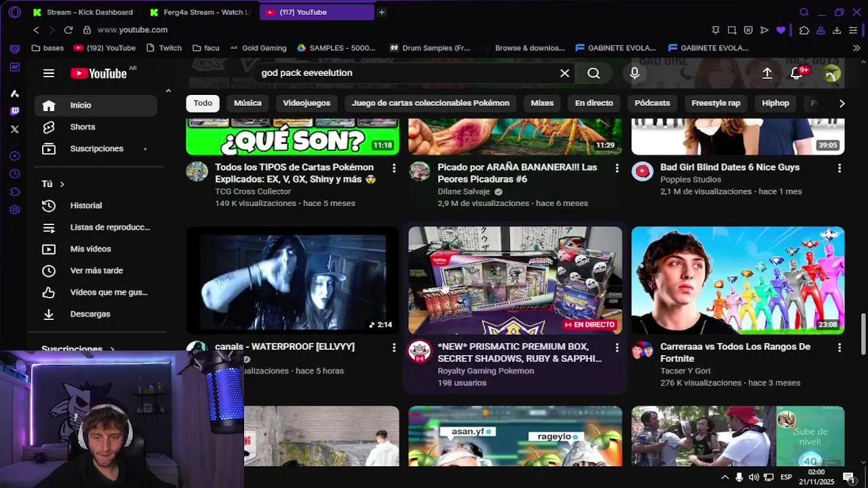Viewport: 868px width, 488px height.
Task: Switch to the Ferg4a Stream browser tab
Action: [201, 12]
